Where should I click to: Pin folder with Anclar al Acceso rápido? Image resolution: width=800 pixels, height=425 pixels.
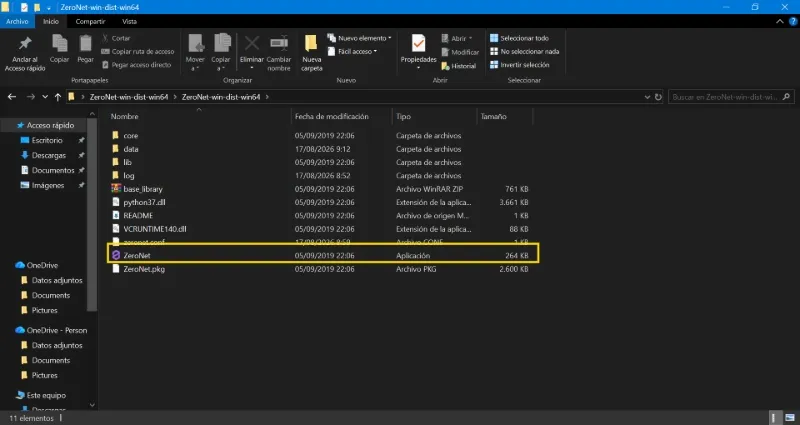(x=25, y=53)
